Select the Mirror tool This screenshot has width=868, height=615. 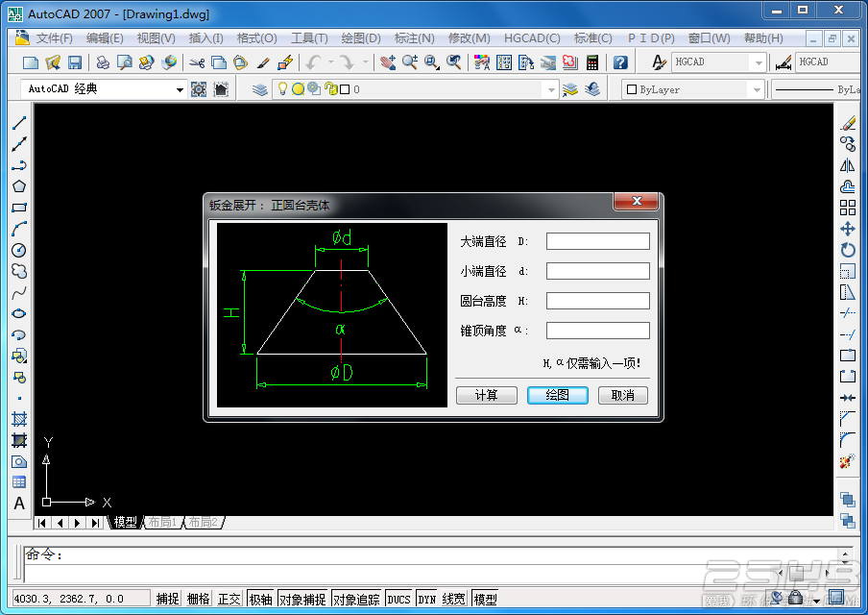pyautogui.click(x=848, y=165)
